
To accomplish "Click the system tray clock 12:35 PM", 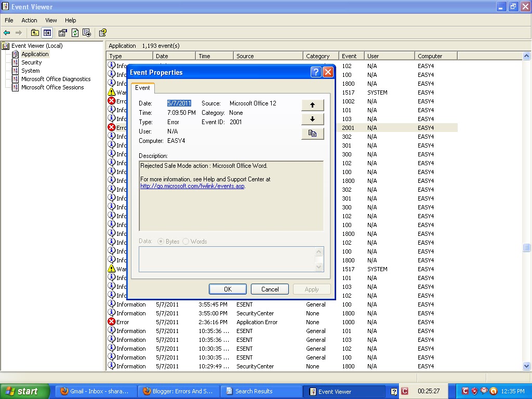I will [x=513, y=391].
